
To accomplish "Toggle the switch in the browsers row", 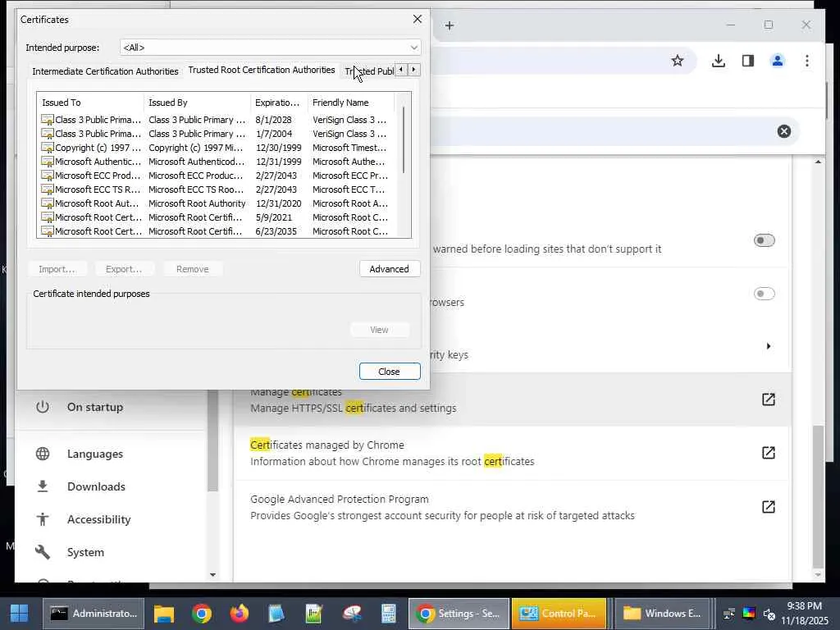I will [x=764, y=294].
